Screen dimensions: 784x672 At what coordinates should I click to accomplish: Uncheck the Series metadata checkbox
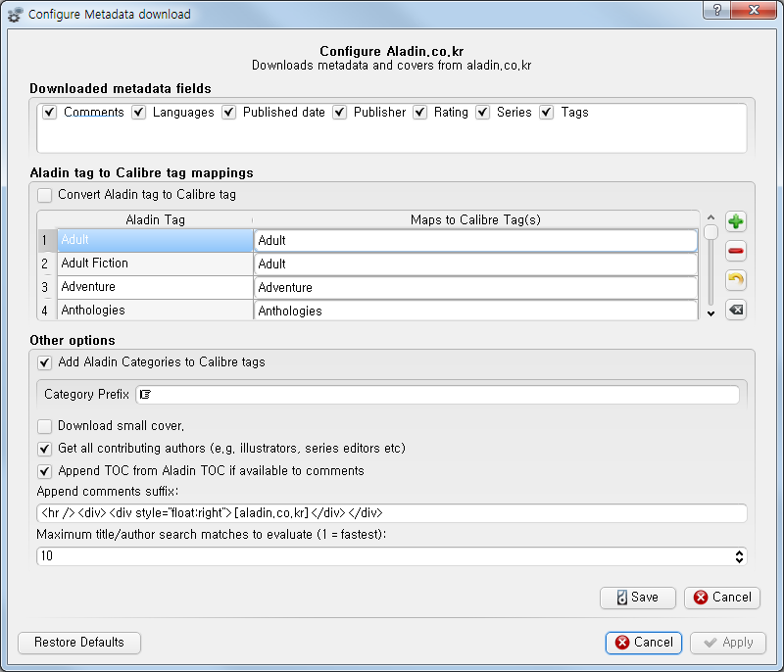pyautogui.click(x=482, y=113)
